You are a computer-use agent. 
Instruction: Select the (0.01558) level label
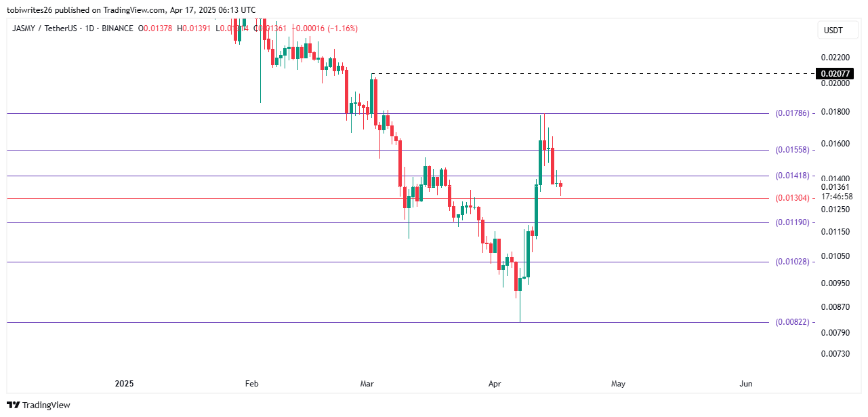pyautogui.click(x=792, y=150)
